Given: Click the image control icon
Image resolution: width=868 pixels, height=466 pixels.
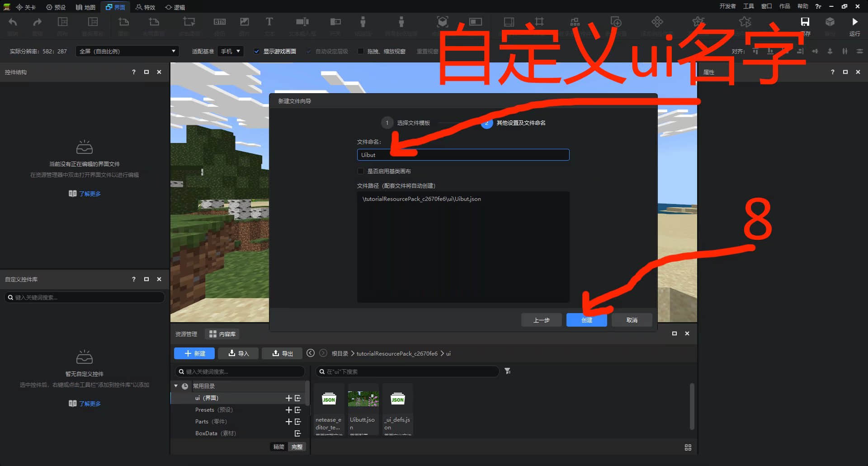Looking at the screenshot, I should [245, 22].
